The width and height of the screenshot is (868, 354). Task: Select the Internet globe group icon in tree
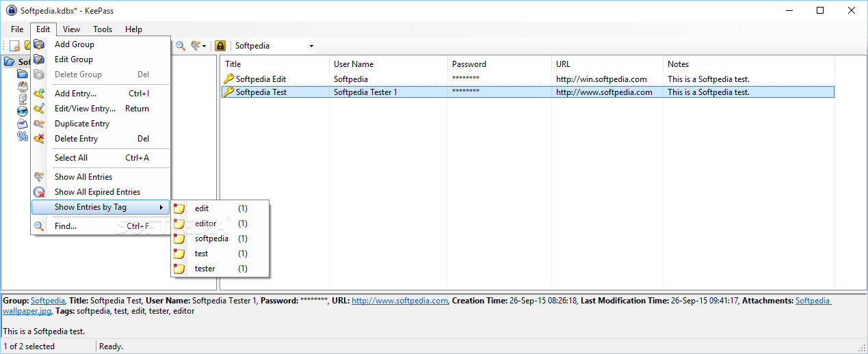(x=23, y=111)
